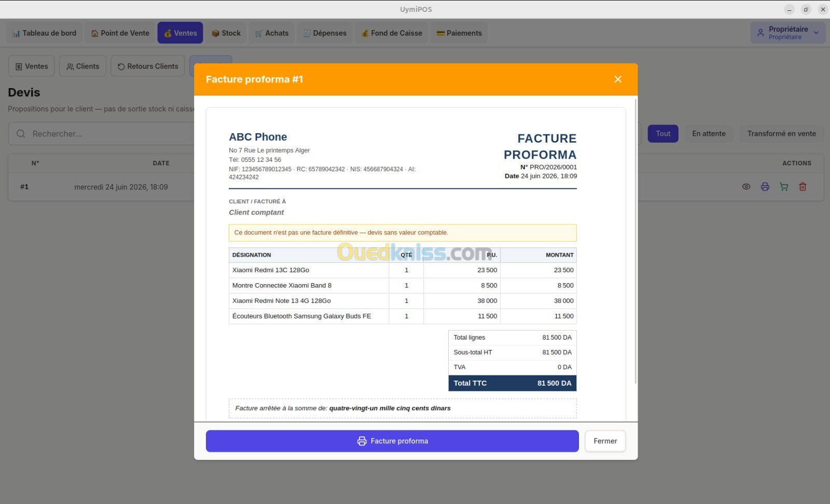Select the Tout filter
Viewport: 830px width, 504px height.
[x=663, y=133]
